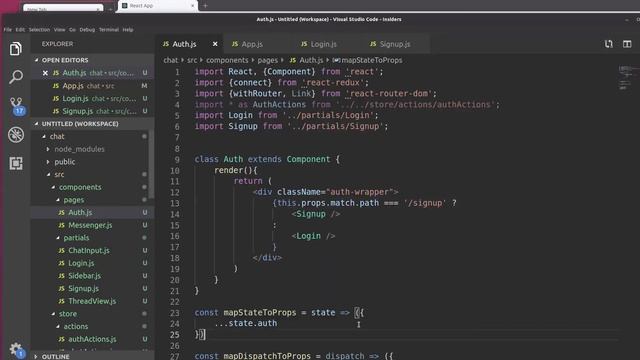Open a new browser tab with plus button

205,6
